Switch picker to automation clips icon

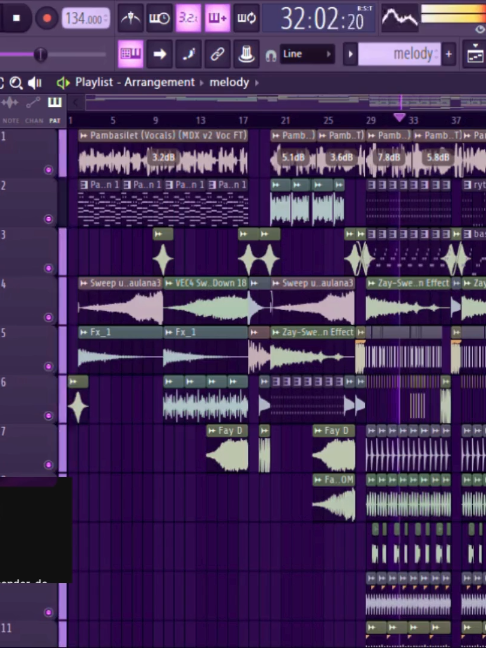click(33, 102)
